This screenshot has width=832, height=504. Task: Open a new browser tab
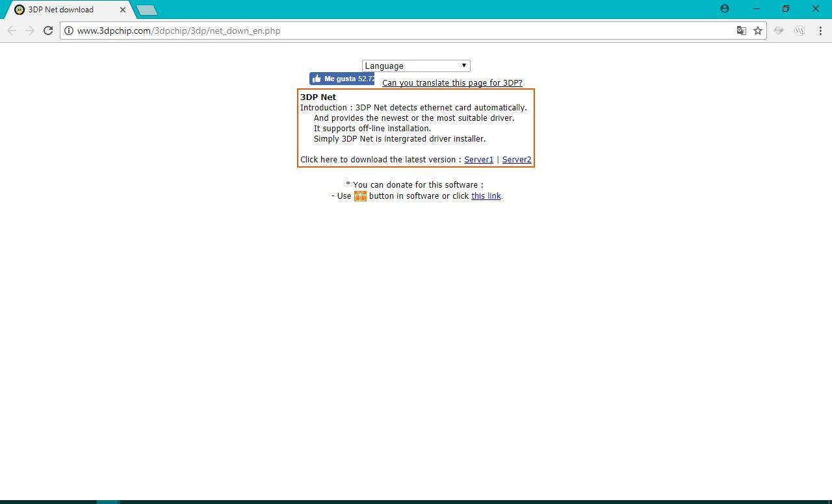pos(147,10)
